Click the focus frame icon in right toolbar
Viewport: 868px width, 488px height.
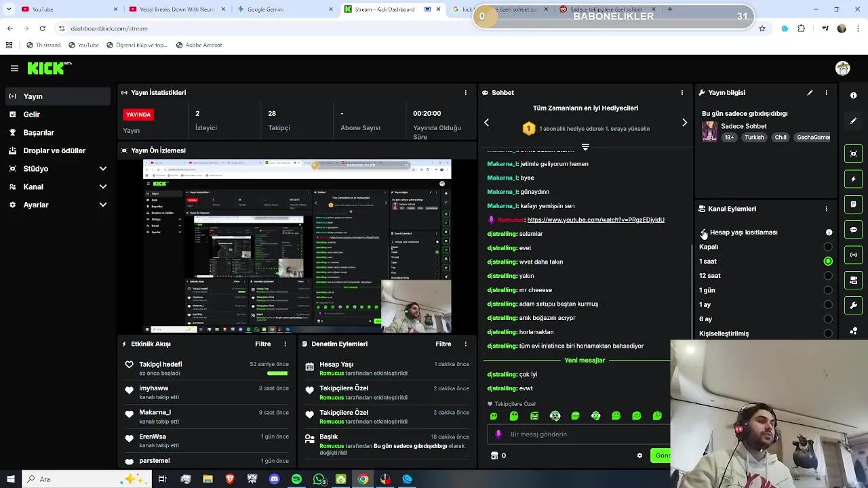(854, 154)
